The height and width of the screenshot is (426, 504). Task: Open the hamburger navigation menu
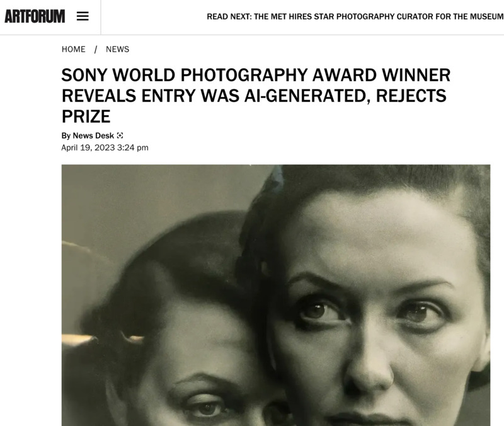(x=83, y=17)
